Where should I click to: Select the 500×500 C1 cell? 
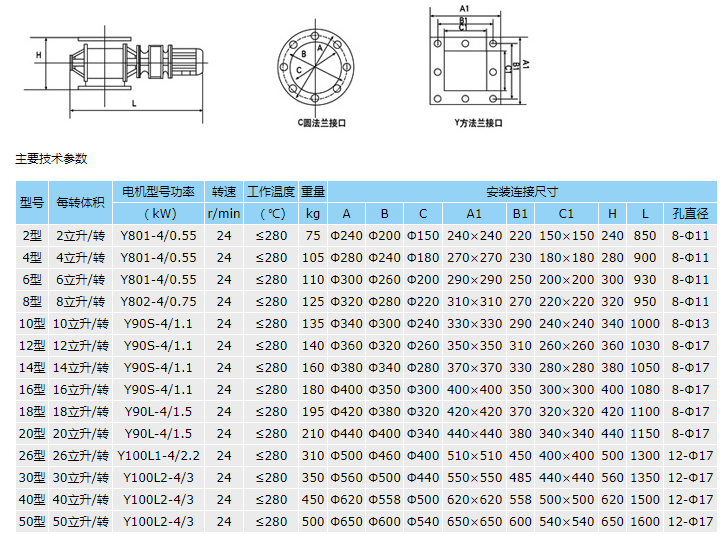pyautogui.click(x=566, y=500)
